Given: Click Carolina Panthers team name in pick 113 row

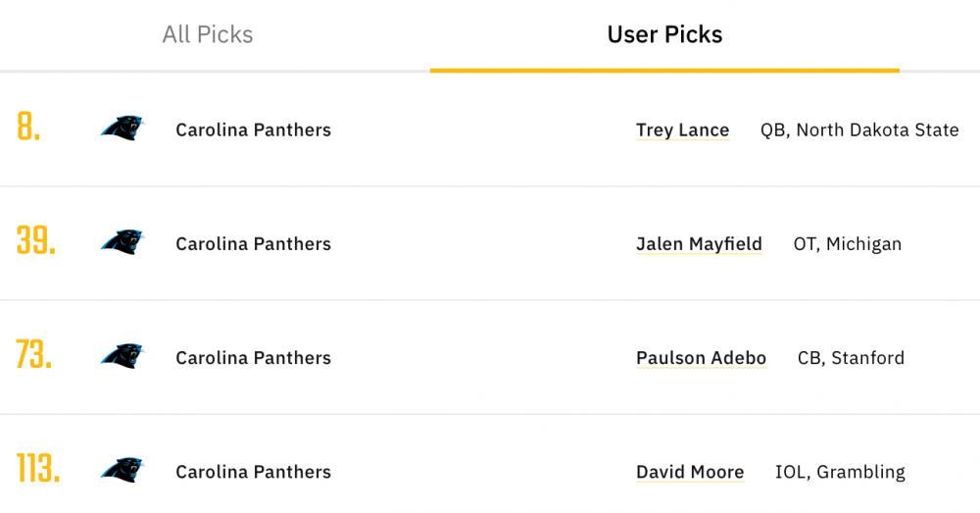Looking at the screenshot, I should (253, 471).
